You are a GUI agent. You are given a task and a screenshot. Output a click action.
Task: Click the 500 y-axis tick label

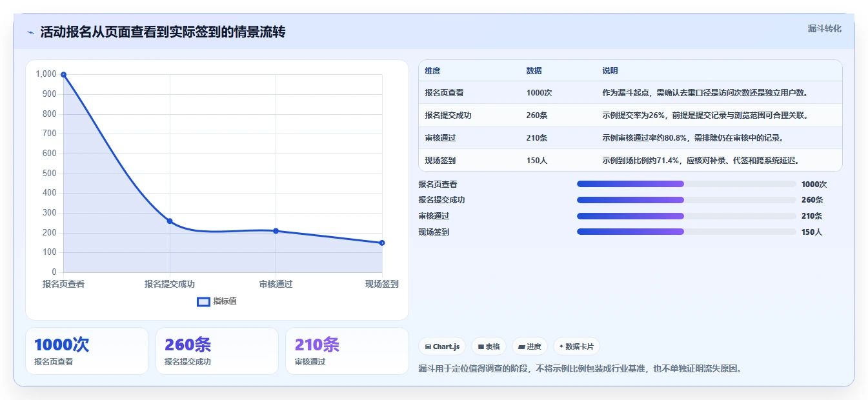pyautogui.click(x=50, y=174)
